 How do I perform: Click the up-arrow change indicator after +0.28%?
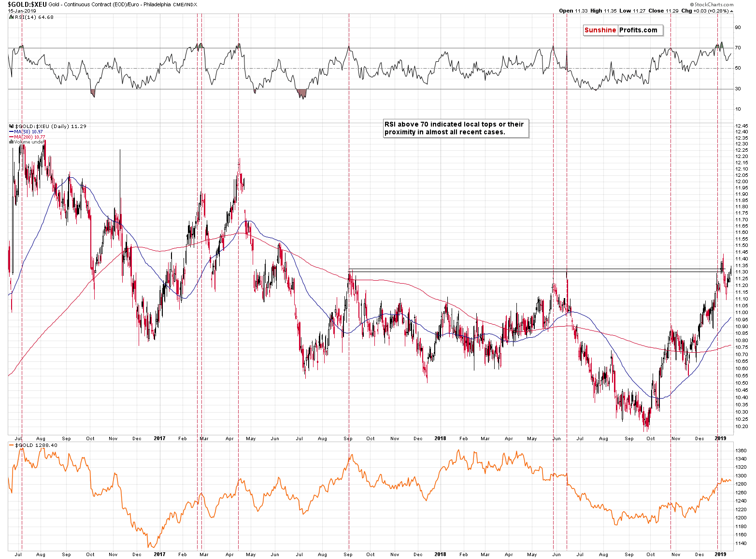pyautogui.click(x=731, y=11)
